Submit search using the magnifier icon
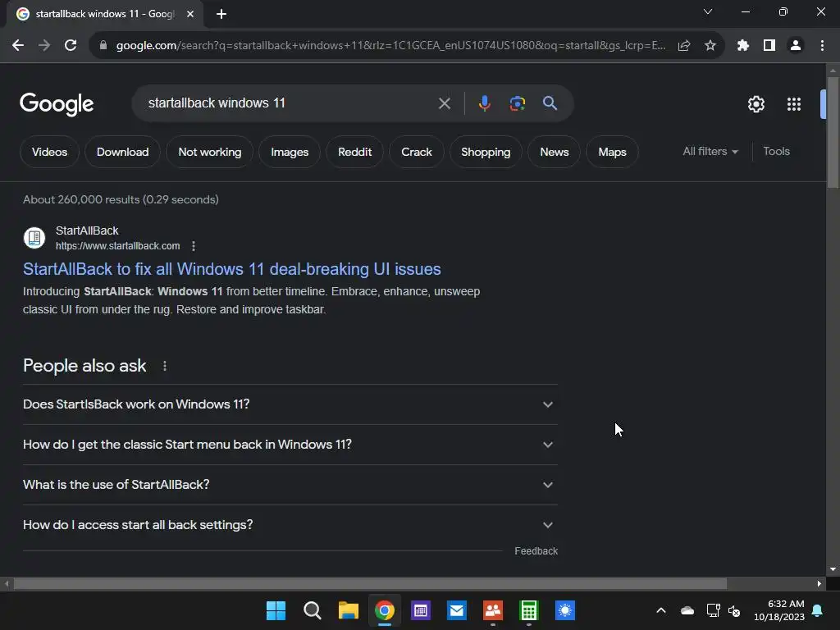This screenshot has height=630, width=840. [550, 103]
